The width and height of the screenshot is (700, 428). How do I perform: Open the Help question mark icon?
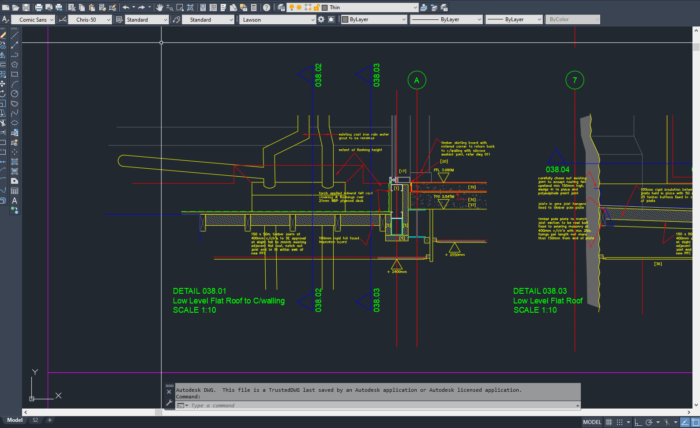point(268,7)
